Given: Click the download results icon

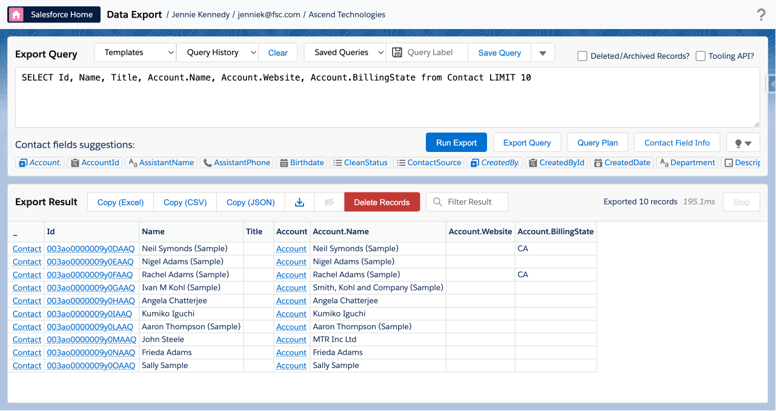Looking at the screenshot, I should (x=299, y=202).
